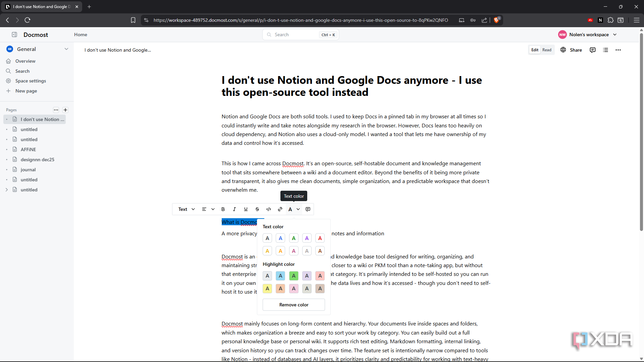Open the Text block type dropdown
This screenshot has height=362, width=644.
[186, 209]
